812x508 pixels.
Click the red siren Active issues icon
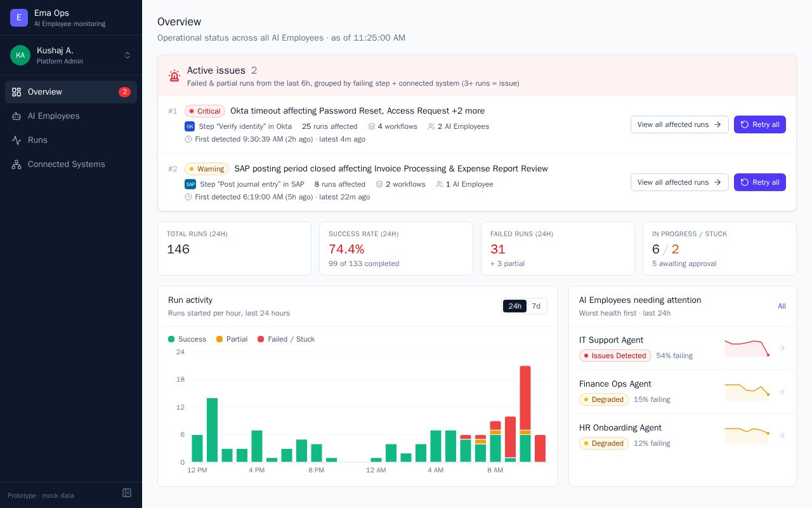point(174,76)
